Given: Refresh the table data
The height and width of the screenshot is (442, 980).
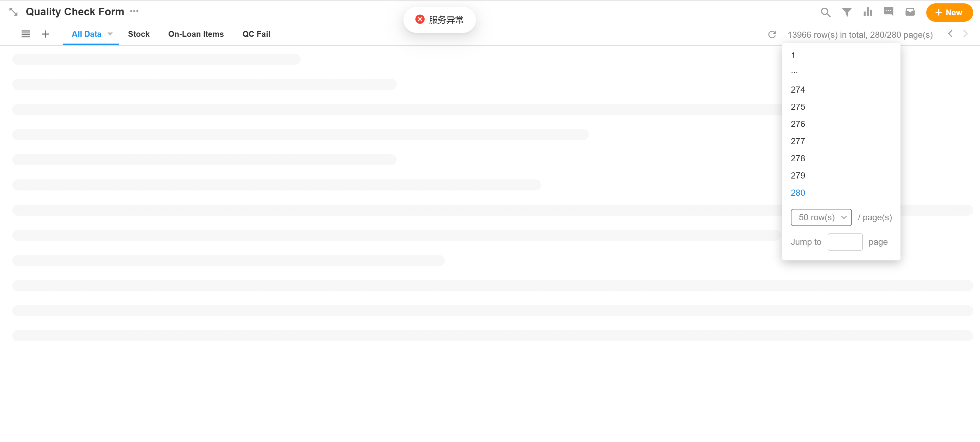Looking at the screenshot, I should [x=772, y=35].
